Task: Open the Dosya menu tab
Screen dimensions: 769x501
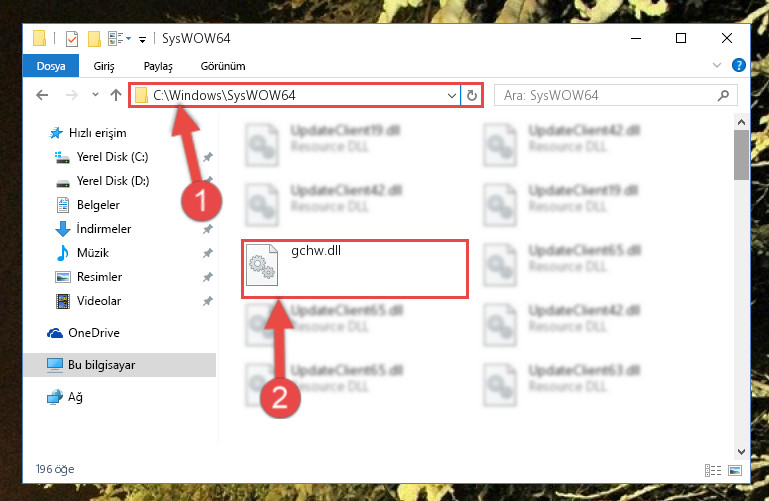Action: tap(51, 66)
